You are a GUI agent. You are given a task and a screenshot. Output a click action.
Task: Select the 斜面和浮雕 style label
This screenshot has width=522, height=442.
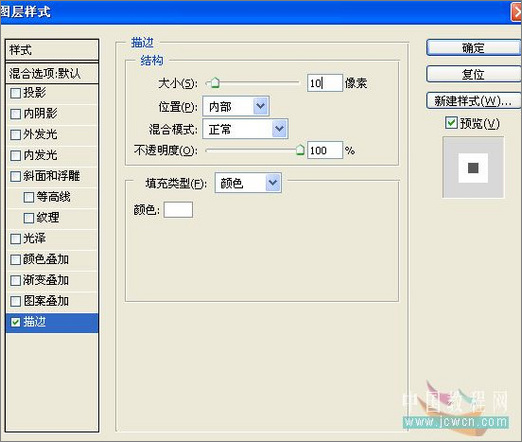tap(52, 176)
